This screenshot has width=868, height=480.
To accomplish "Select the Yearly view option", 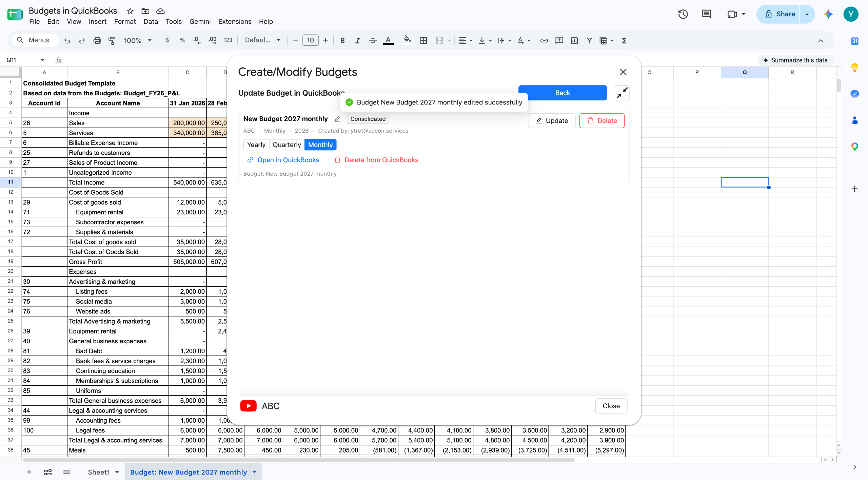I will tap(256, 145).
